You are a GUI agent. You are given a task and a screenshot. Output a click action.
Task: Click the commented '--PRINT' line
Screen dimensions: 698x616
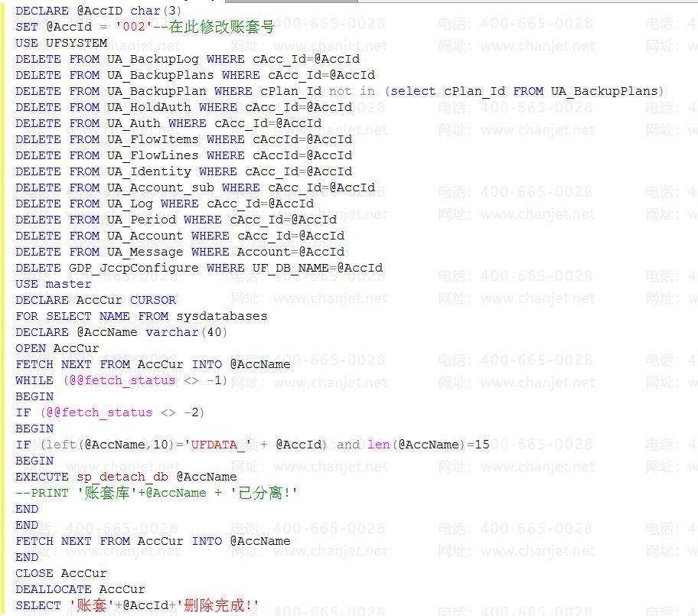156,492
